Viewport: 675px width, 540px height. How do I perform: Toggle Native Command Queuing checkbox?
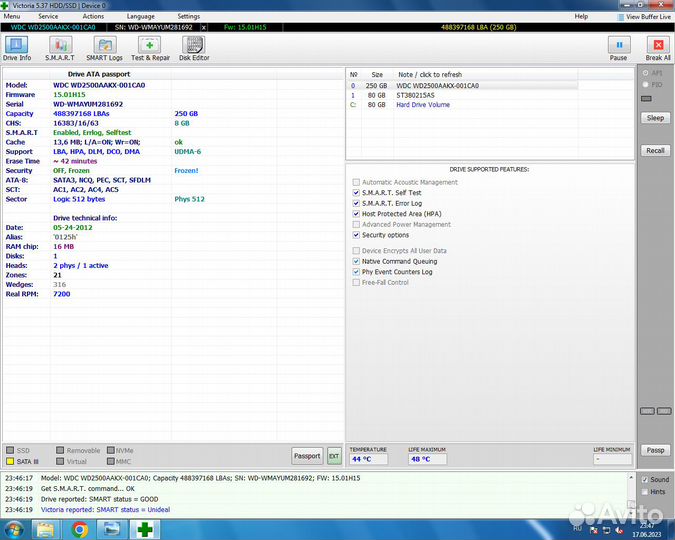(x=356, y=261)
